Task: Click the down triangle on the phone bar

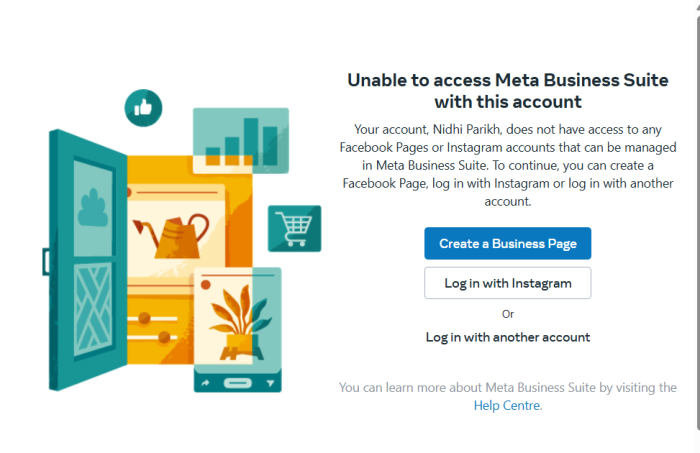Action: pos(271,383)
